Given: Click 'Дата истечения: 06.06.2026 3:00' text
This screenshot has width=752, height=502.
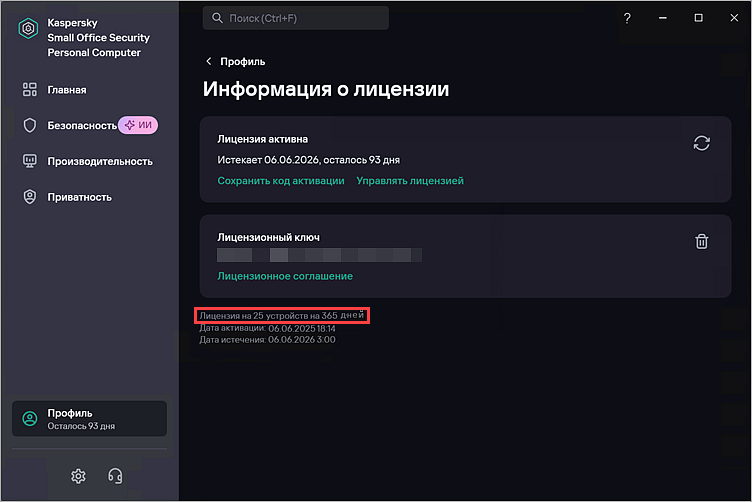Looking at the screenshot, I should 267,339.
